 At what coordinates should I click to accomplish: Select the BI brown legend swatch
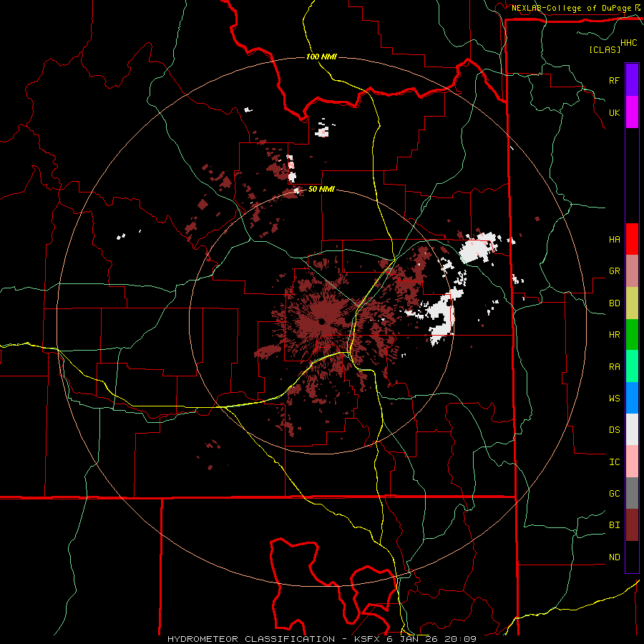point(632,525)
